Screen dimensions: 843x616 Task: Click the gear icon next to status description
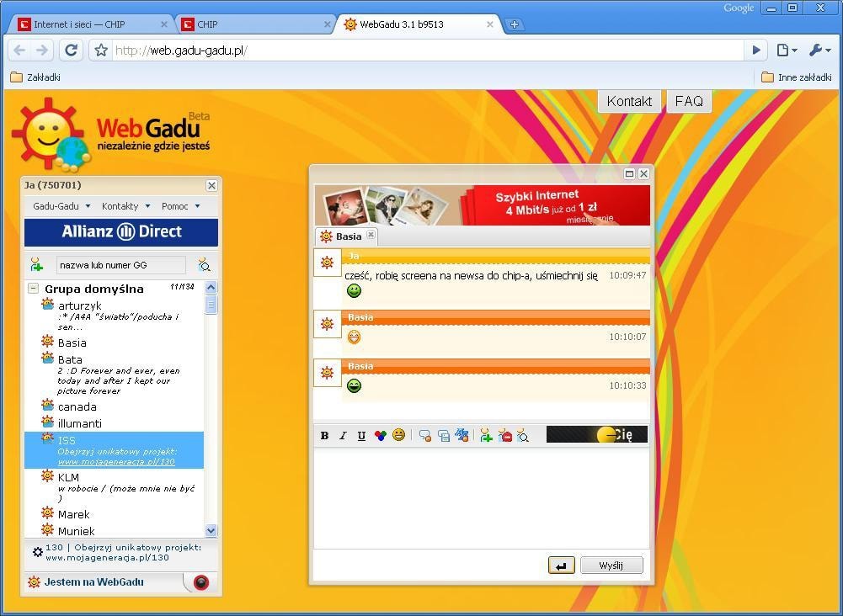click(x=37, y=552)
